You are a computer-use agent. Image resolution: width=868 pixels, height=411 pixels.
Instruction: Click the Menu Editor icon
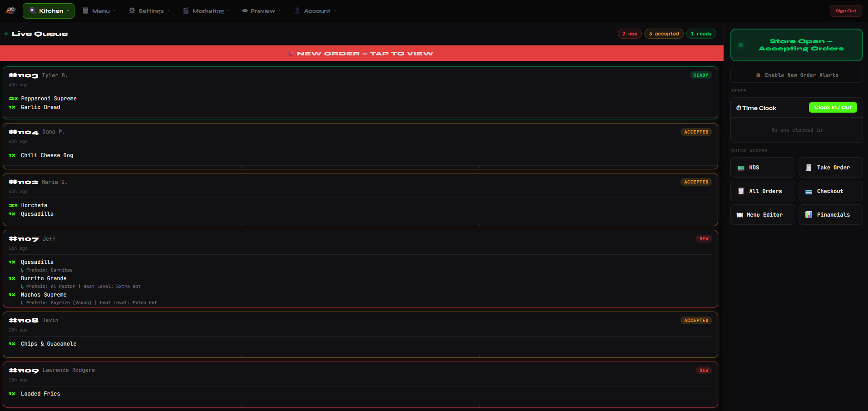740,214
